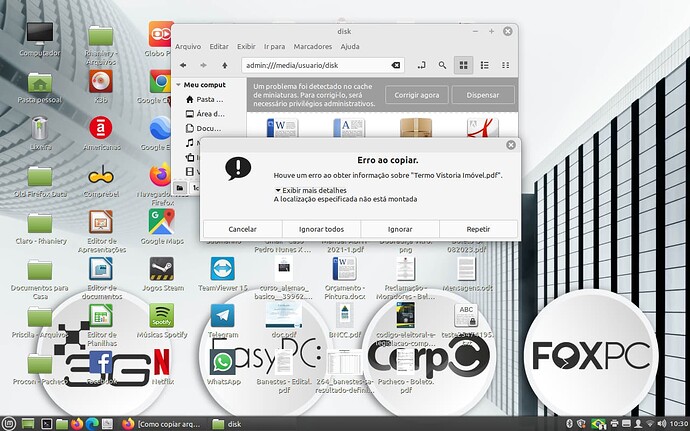This screenshot has width=690, height=431.
Task: Open the Marcadores menu
Action: click(x=313, y=46)
